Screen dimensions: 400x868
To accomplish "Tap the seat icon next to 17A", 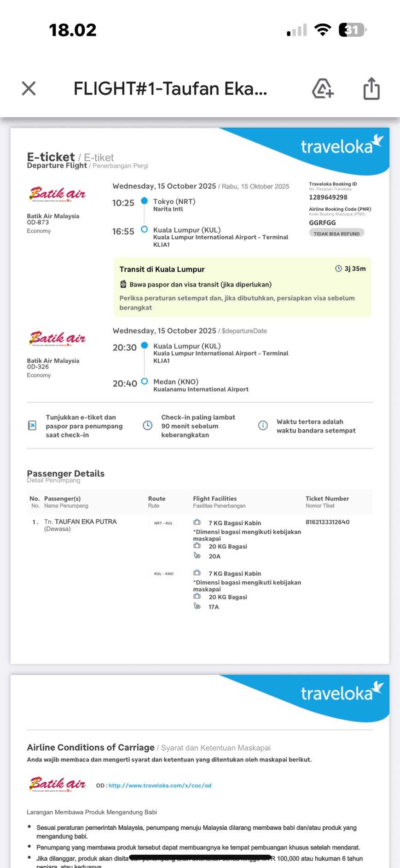I will [x=197, y=606].
